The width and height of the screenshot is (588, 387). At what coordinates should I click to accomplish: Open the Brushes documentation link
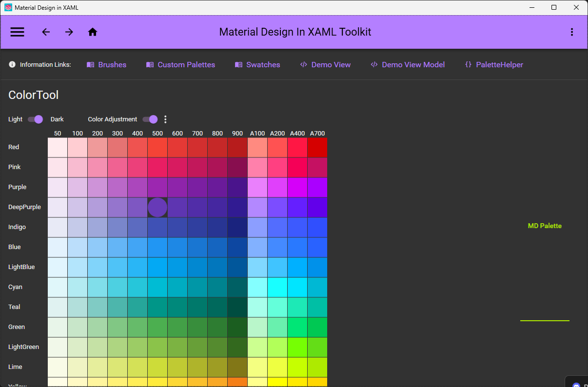[112, 64]
